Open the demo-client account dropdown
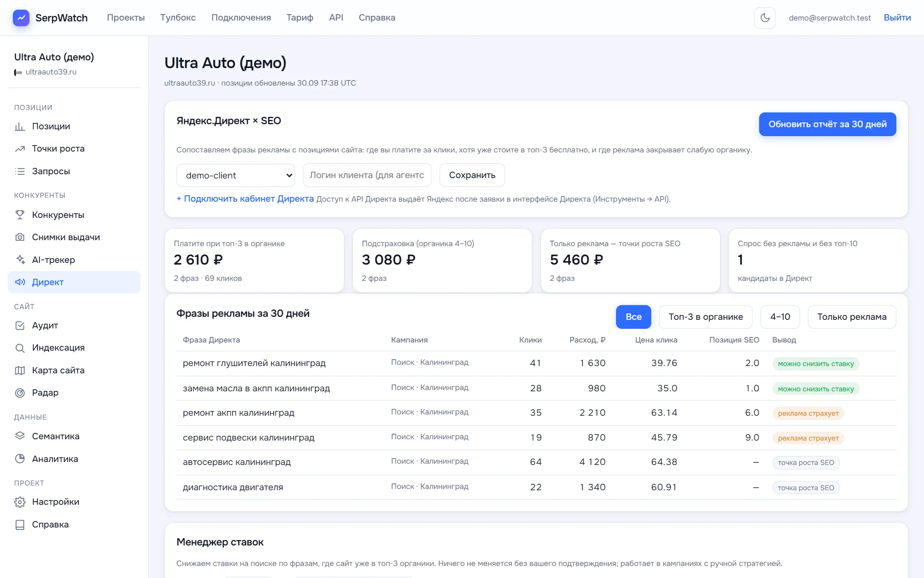This screenshot has width=924, height=578. click(236, 176)
